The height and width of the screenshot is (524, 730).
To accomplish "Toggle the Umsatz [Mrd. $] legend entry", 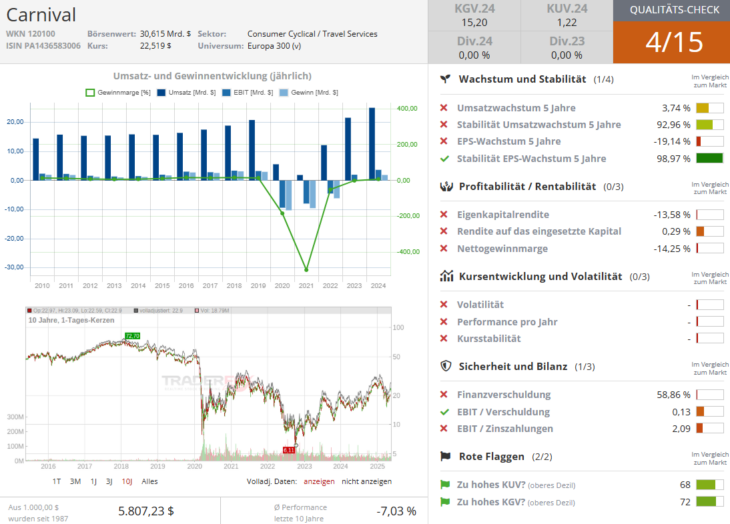I will tap(186, 93).
